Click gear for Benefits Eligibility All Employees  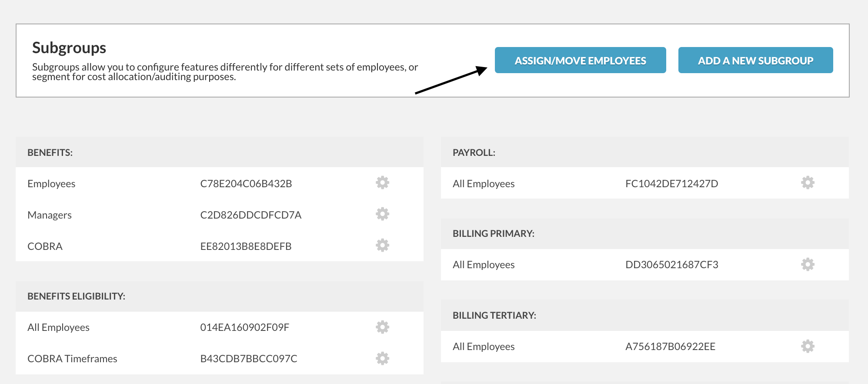[x=382, y=327]
